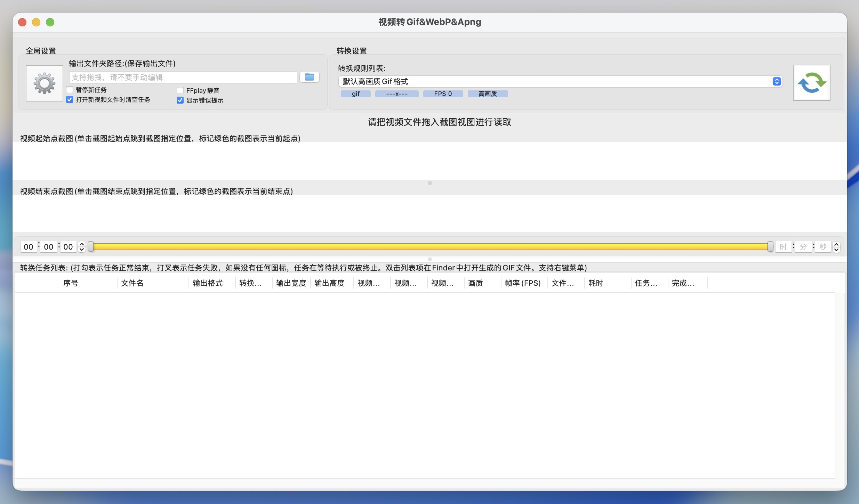
Task: Enable 暂停新任务 checkbox
Action: [70, 90]
